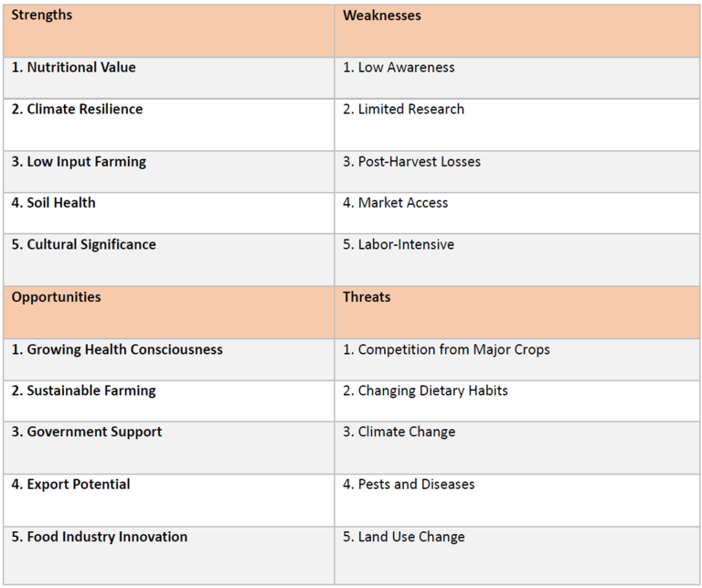Click the Low Awareness cell
The height and width of the screenshot is (588, 702).
point(399,68)
